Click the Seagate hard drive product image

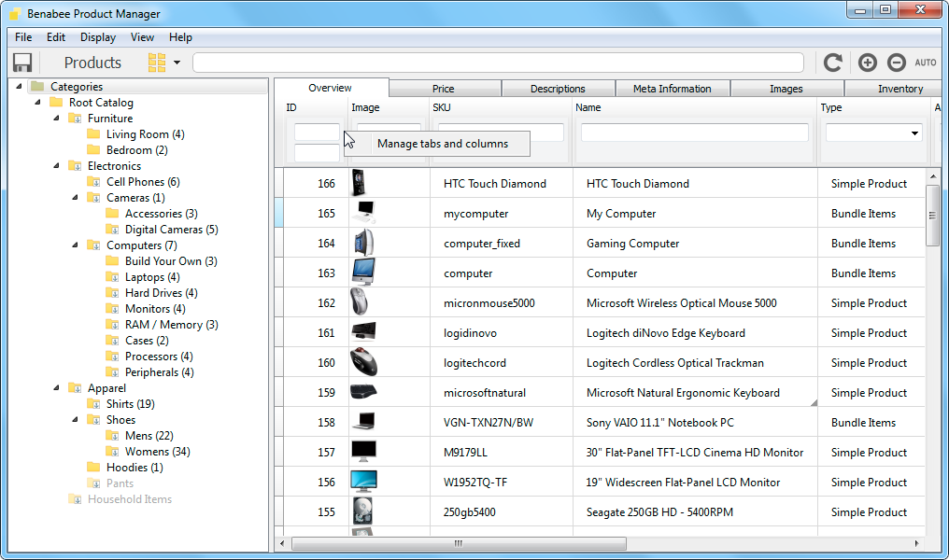[x=362, y=511]
